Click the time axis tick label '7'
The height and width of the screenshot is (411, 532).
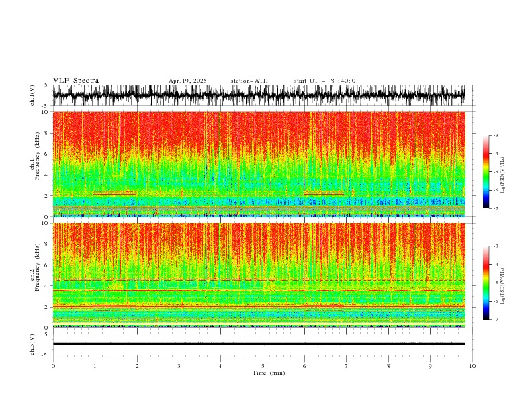coord(347,366)
